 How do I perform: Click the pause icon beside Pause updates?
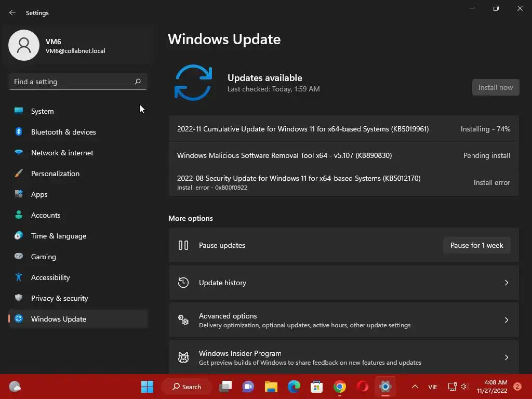pyautogui.click(x=183, y=245)
